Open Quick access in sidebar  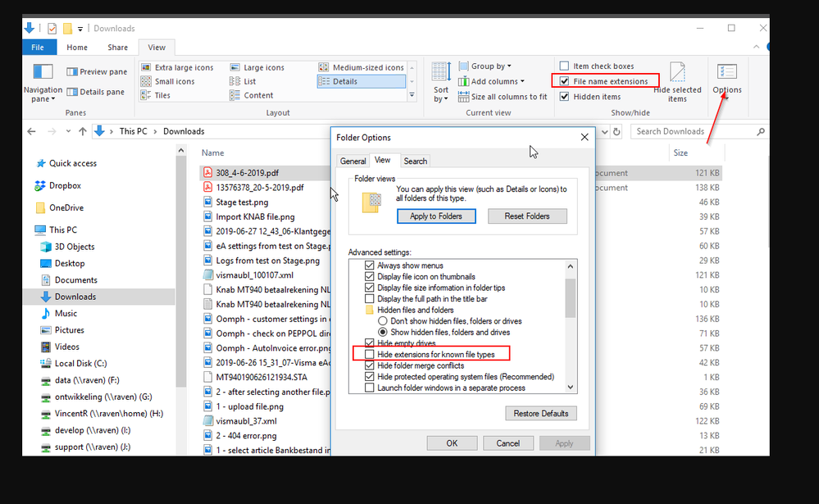click(x=66, y=163)
